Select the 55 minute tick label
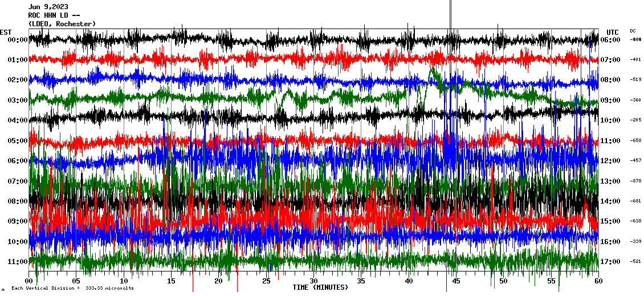 pos(551,281)
